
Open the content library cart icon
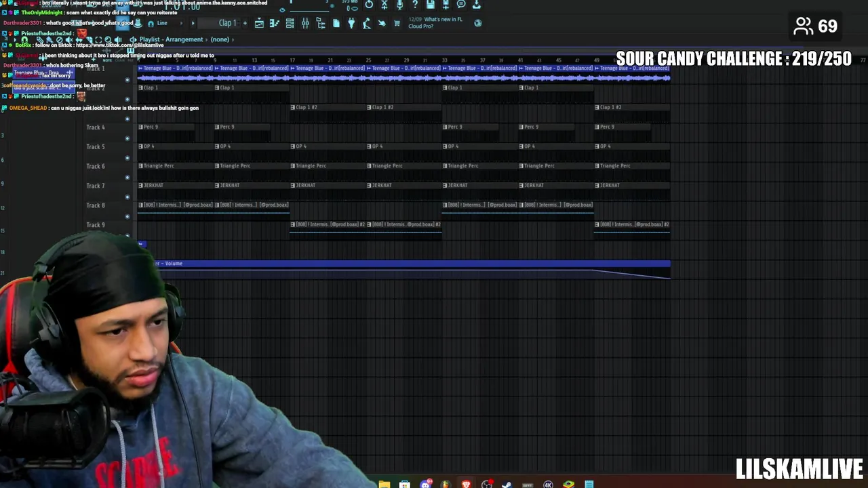point(397,23)
